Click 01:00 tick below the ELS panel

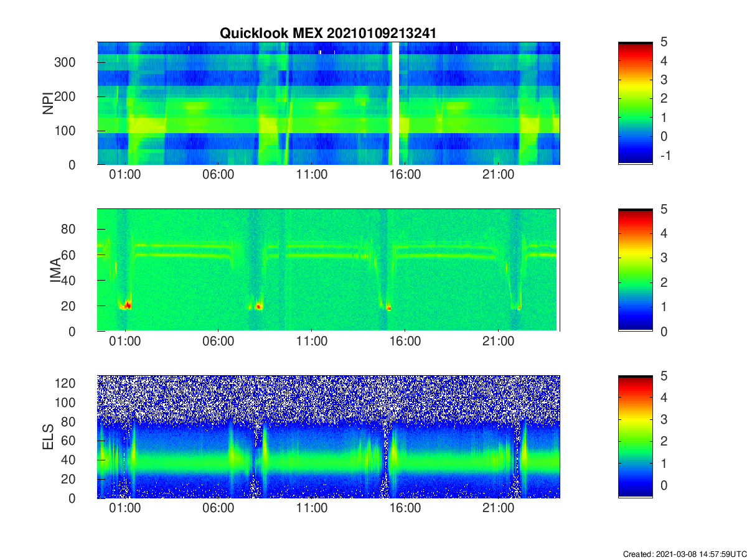pos(125,508)
